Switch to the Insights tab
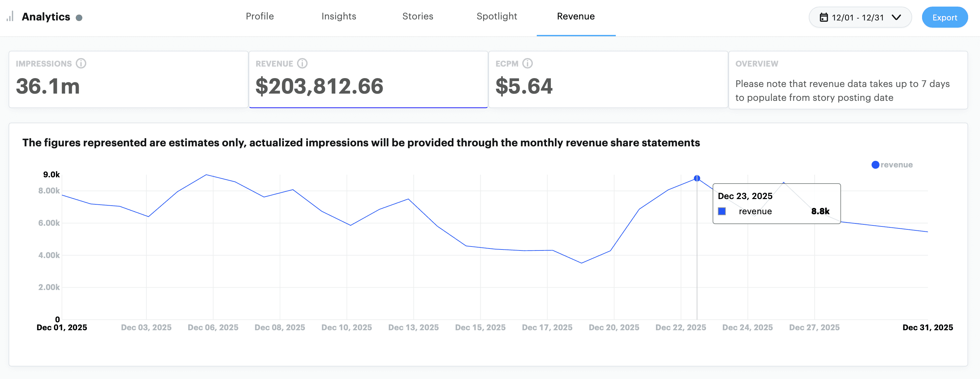This screenshot has width=980, height=379. click(x=339, y=16)
